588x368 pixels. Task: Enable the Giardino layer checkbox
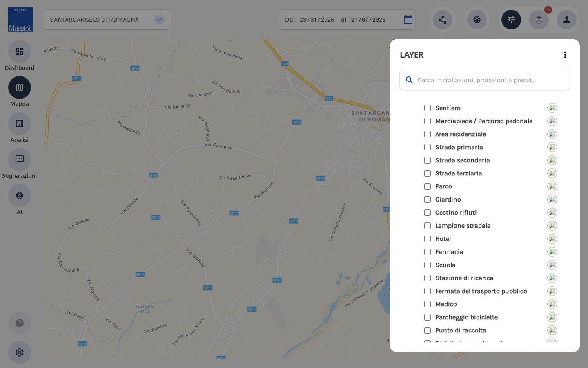pos(428,200)
